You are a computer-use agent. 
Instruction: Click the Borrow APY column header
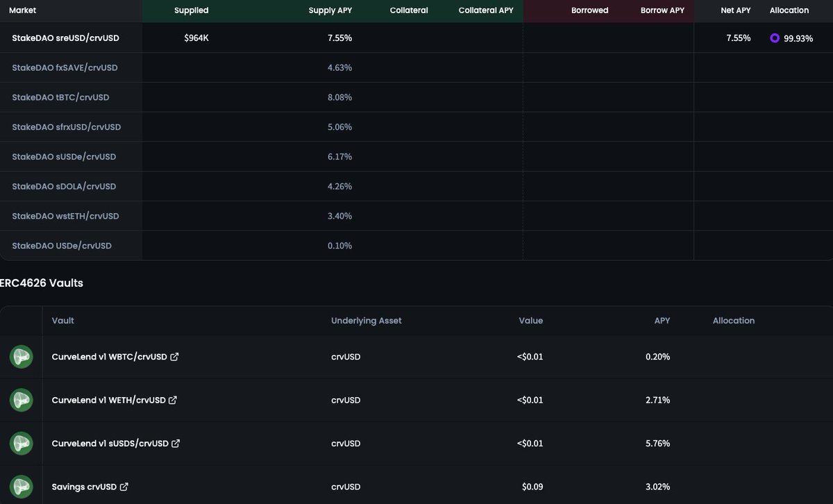pyautogui.click(x=662, y=10)
